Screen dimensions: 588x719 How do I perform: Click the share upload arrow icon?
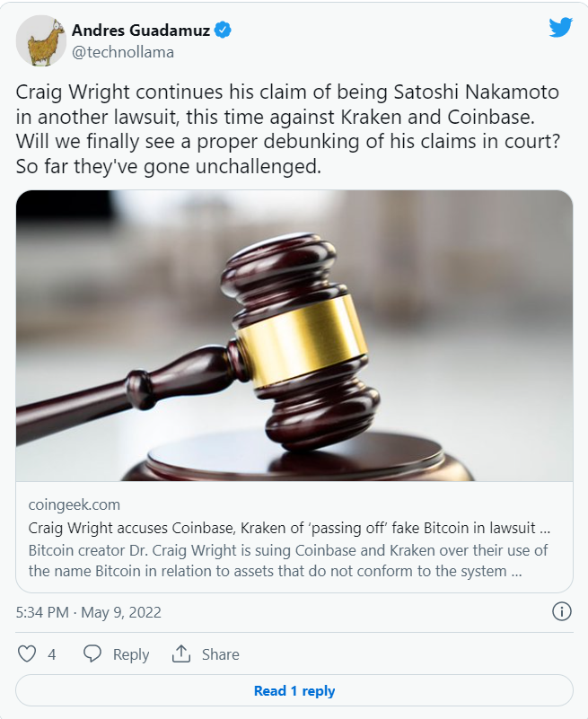pyautogui.click(x=181, y=653)
